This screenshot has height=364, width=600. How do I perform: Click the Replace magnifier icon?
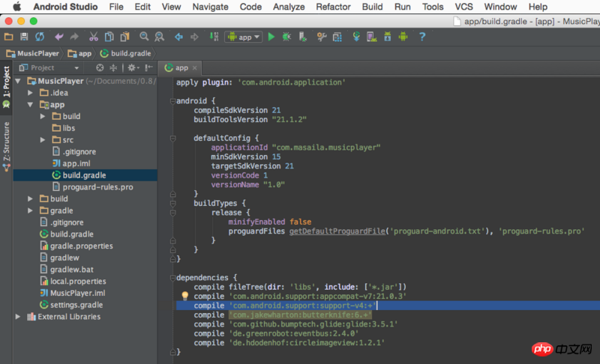point(159,37)
